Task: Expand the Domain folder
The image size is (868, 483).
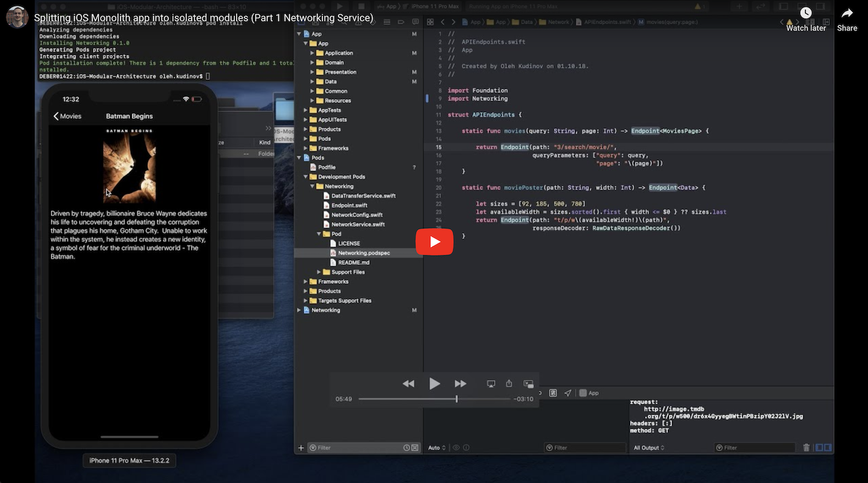Action: [312, 62]
